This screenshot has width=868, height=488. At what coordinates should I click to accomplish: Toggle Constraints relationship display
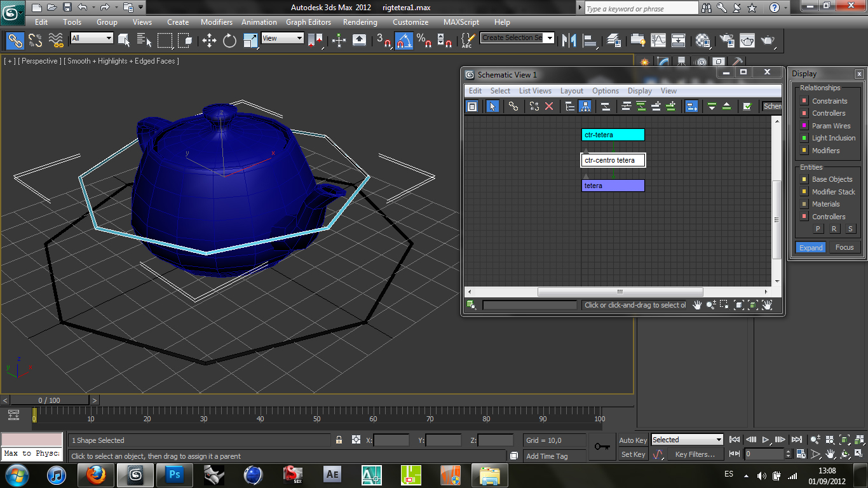(x=804, y=101)
